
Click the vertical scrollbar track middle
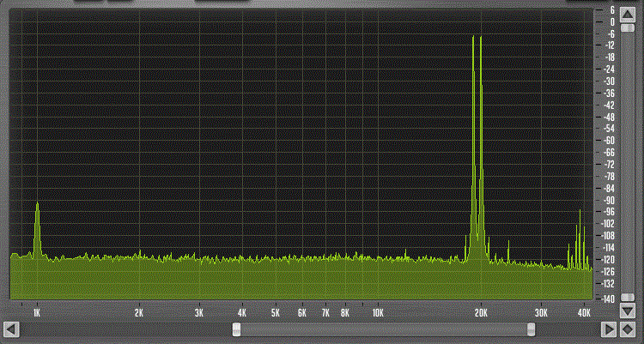click(628, 162)
